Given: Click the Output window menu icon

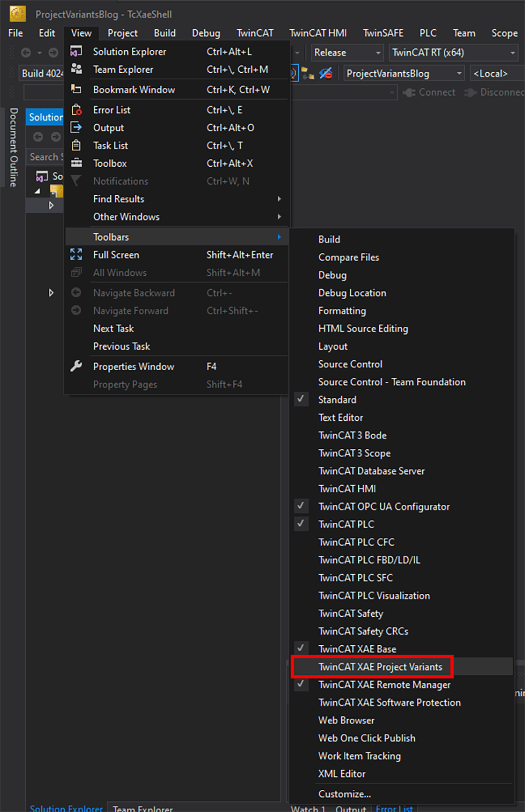Looking at the screenshot, I should coord(76,127).
